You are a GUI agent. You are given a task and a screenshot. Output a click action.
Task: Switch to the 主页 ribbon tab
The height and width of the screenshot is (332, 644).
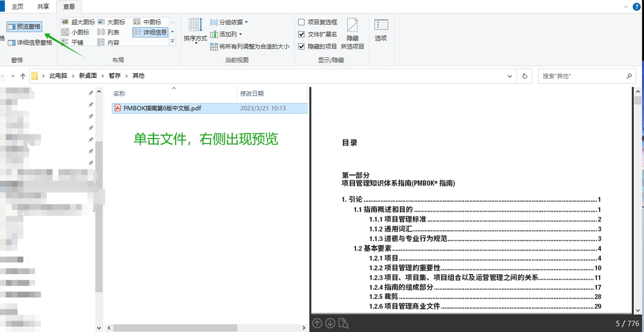click(x=18, y=7)
